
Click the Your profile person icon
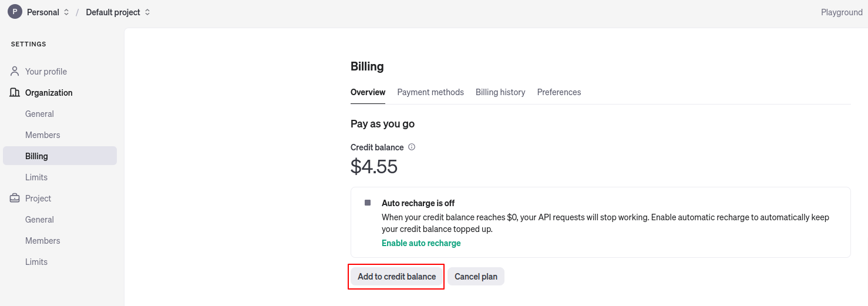coord(15,72)
